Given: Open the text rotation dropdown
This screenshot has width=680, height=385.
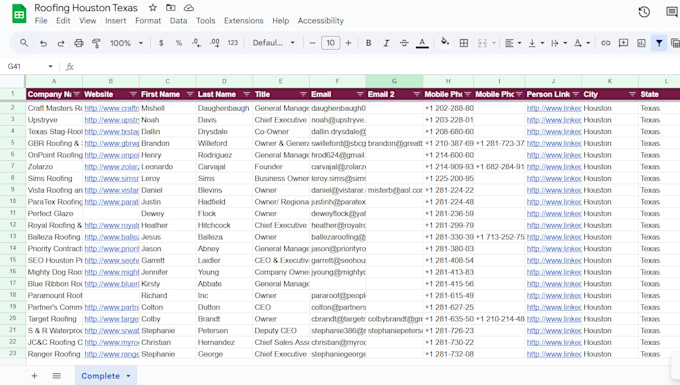Looking at the screenshot, I should (x=582, y=43).
